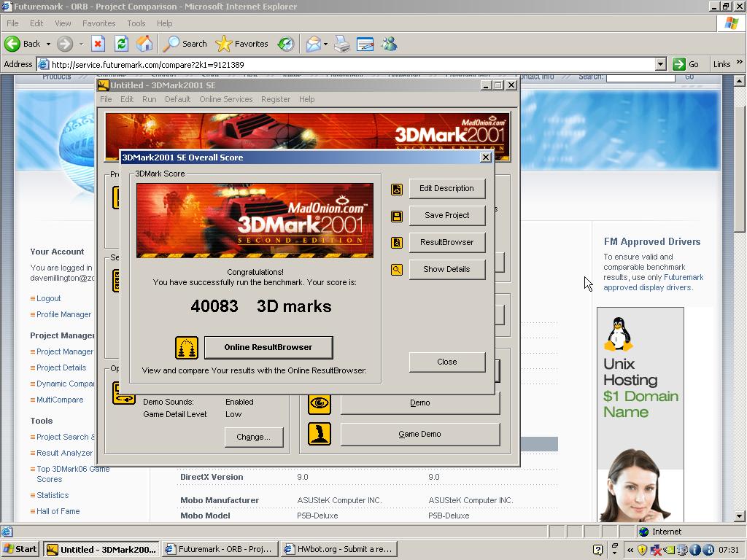The image size is (747, 560).
Task: Click the Close button in score dialog
Action: pos(447,362)
